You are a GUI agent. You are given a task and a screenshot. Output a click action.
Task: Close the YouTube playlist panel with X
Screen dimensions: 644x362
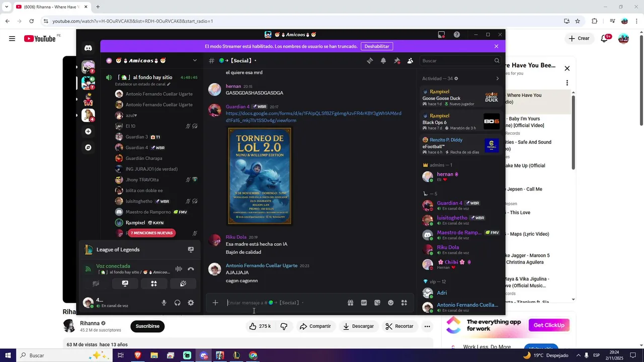(x=567, y=68)
